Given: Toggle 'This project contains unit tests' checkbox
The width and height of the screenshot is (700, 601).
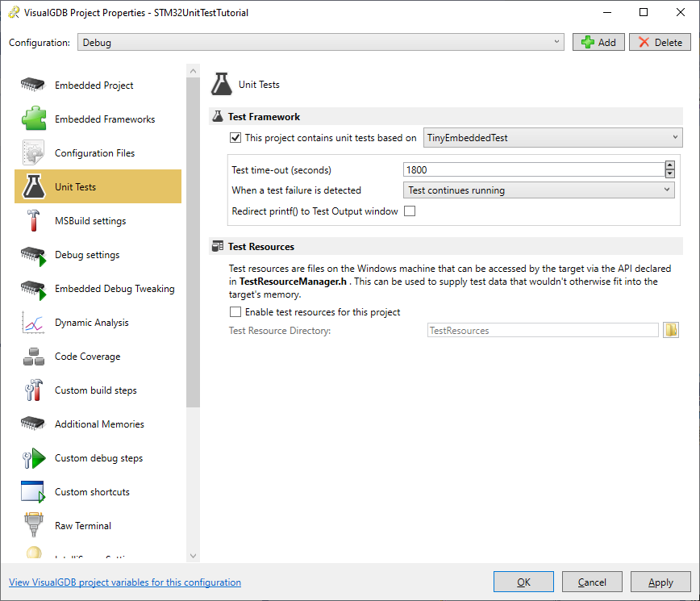Looking at the screenshot, I should [235, 137].
